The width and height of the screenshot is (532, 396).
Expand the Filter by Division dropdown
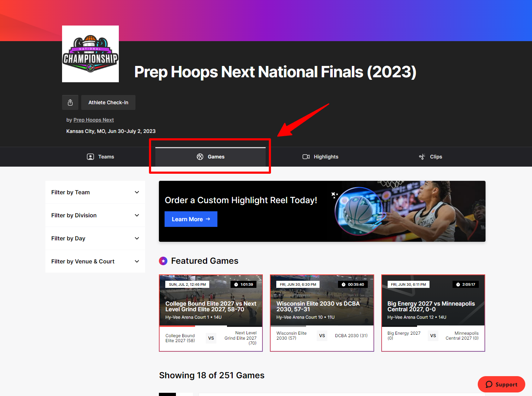pos(95,215)
